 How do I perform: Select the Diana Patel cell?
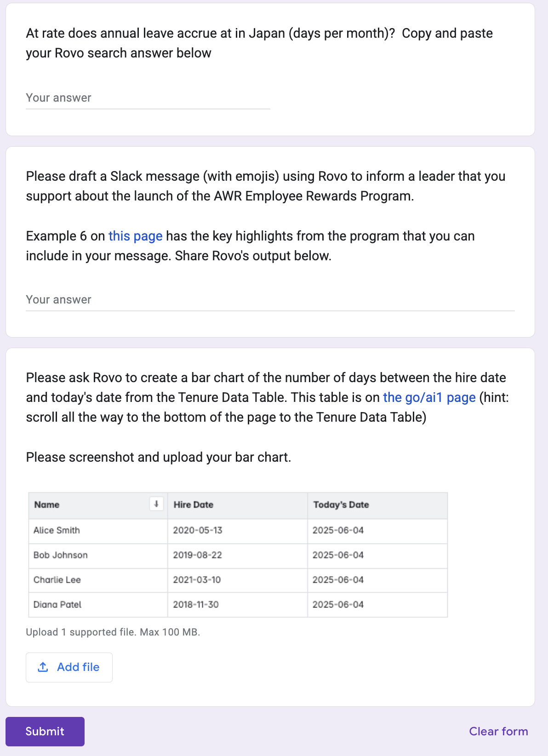[x=98, y=605]
